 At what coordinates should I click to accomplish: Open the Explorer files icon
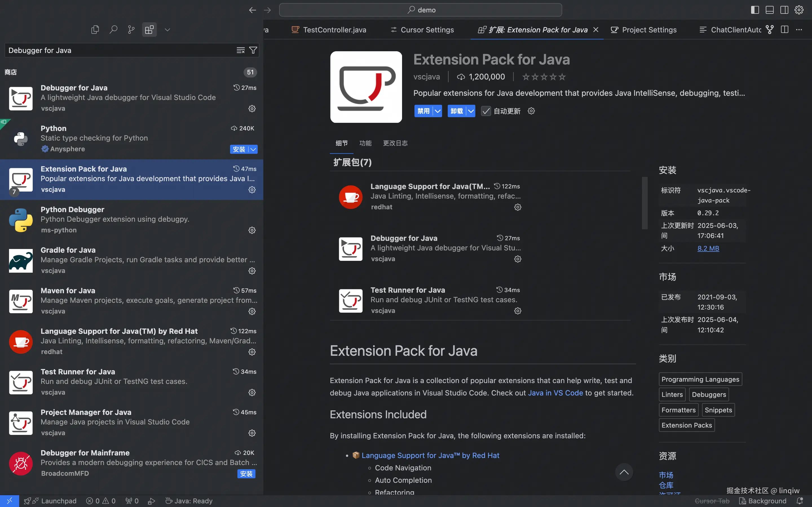[x=95, y=30]
